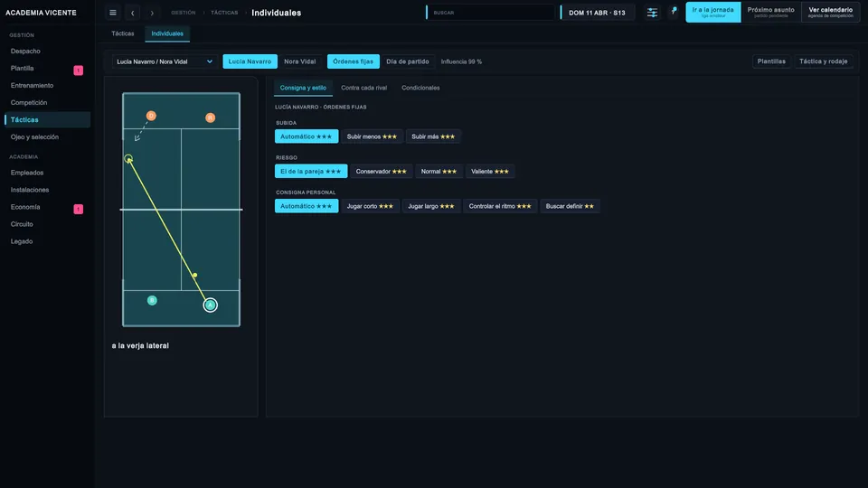Open Tácticas in sidebar
The height and width of the screenshot is (488, 868).
pos(48,119)
